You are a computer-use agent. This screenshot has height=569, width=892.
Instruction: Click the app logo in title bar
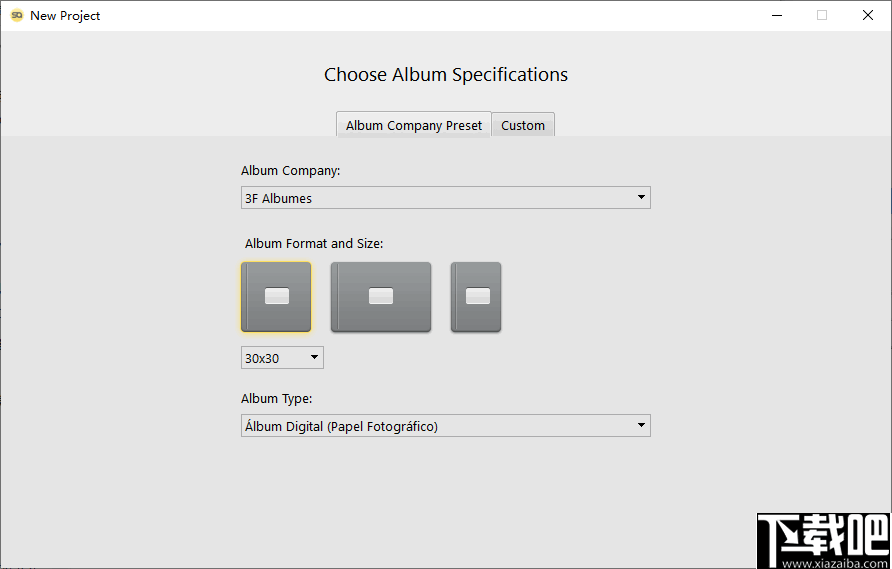click(x=16, y=15)
